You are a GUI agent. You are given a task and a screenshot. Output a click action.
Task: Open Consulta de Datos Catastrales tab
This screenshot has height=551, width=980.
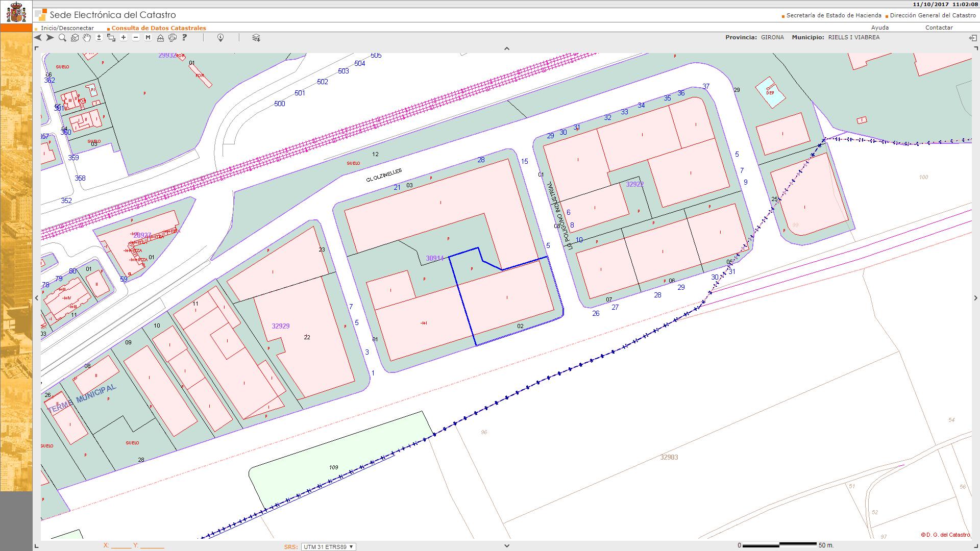tap(159, 28)
